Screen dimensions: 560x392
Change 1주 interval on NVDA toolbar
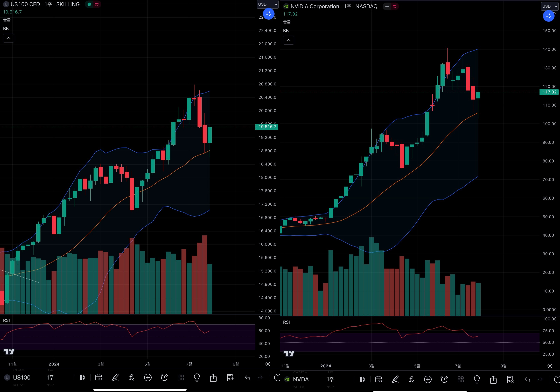coord(330,379)
